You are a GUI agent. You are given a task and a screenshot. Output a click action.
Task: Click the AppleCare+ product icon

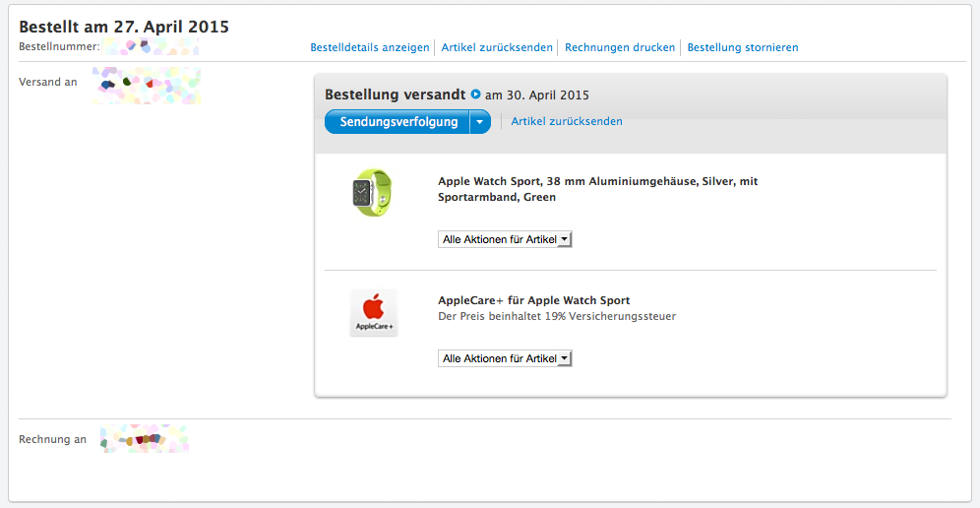[374, 312]
